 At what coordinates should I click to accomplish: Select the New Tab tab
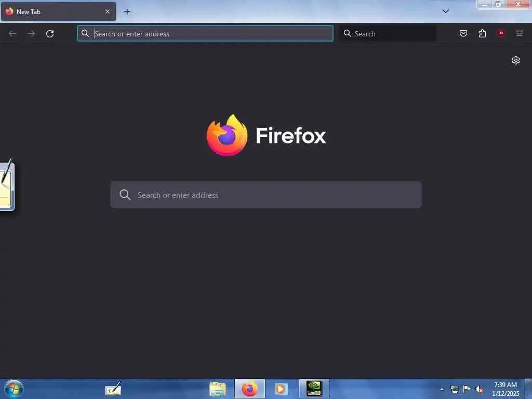point(58,11)
